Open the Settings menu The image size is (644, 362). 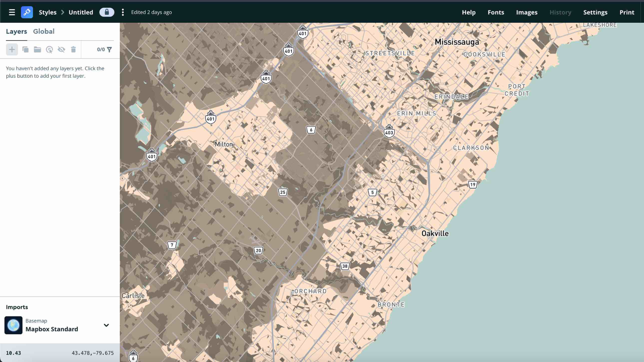click(x=595, y=12)
